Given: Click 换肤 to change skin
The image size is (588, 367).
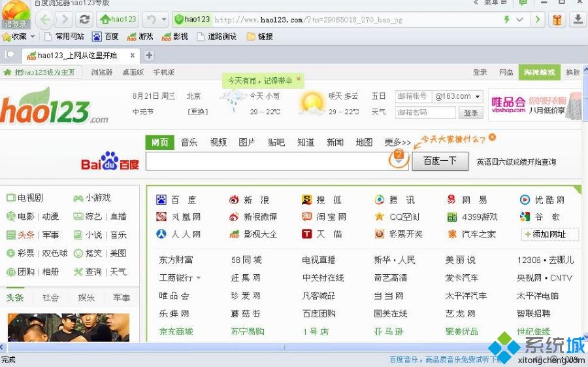Looking at the screenshot, I should pyautogui.click(x=572, y=72).
